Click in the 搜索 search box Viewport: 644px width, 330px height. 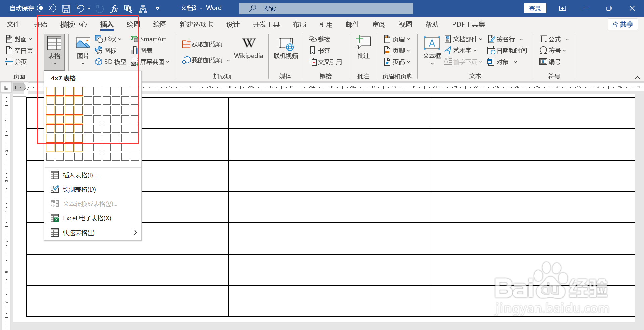(326, 8)
